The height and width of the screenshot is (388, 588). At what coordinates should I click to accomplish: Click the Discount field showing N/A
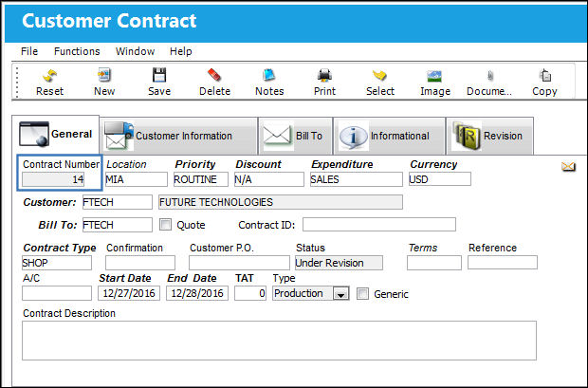pos(269,179)
